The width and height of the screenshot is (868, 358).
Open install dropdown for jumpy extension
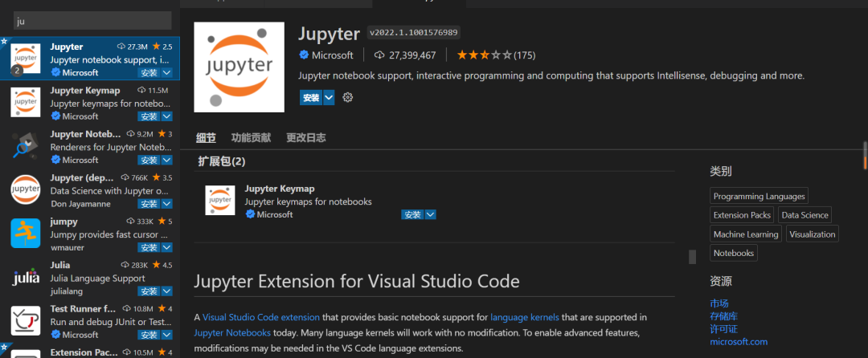tap(166, 247)
